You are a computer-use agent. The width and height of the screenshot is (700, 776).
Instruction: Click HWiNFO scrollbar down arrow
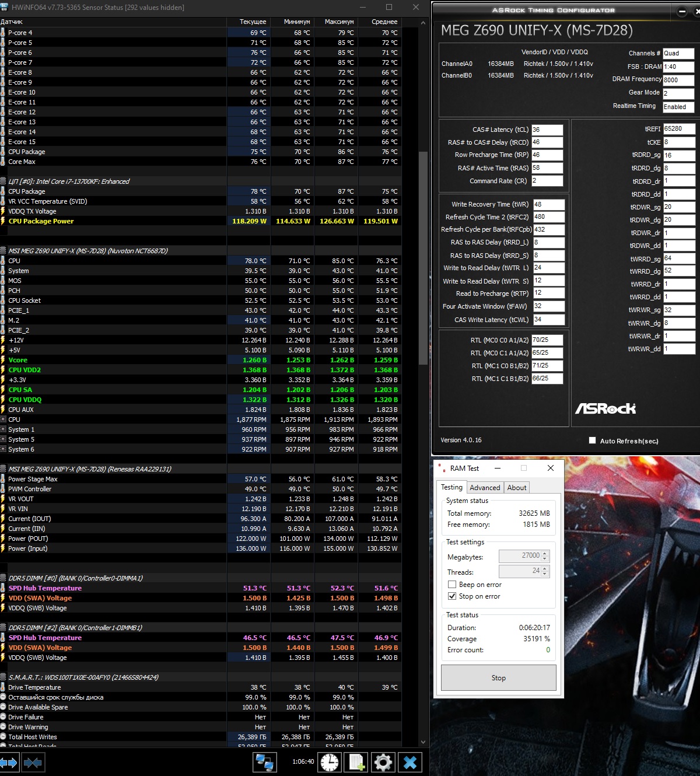click(423, 742)
